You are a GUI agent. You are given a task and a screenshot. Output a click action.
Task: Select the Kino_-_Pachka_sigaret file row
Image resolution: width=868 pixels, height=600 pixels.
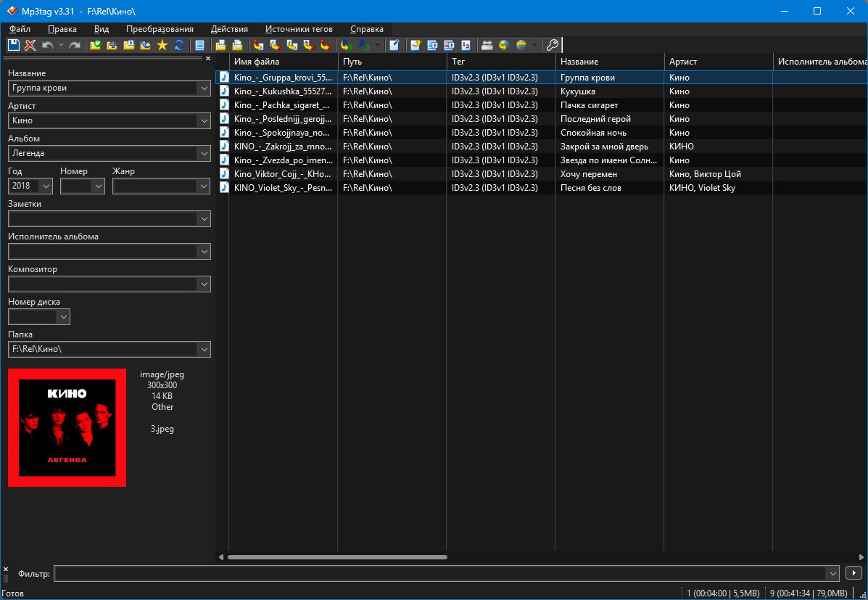pos(542,105)
